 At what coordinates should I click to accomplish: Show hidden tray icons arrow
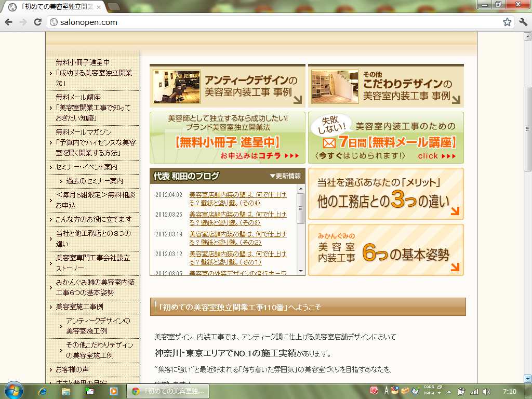point(449,392)
